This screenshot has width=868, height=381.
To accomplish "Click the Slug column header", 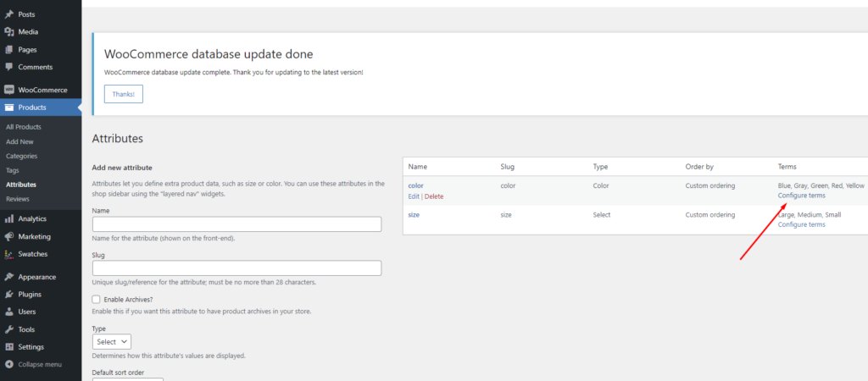I will pos(508,167).
